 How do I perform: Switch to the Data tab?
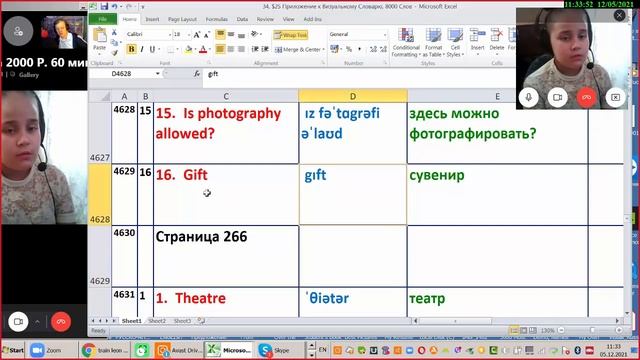pyautogui.click(x=242, y=19)
